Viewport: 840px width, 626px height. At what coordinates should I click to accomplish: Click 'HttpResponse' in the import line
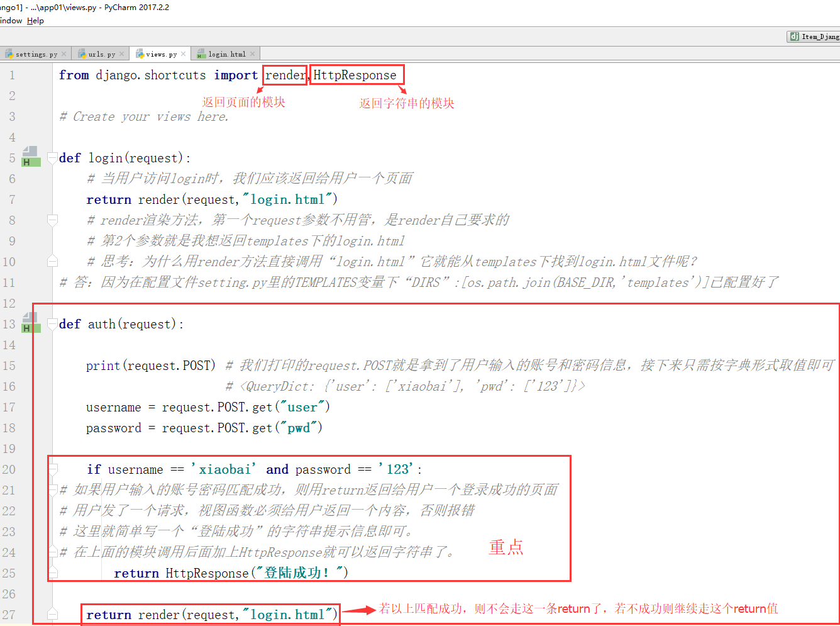355,75
